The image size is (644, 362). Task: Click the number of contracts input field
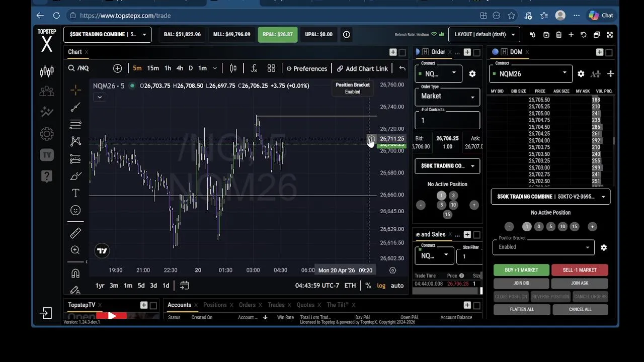(447, 120)
